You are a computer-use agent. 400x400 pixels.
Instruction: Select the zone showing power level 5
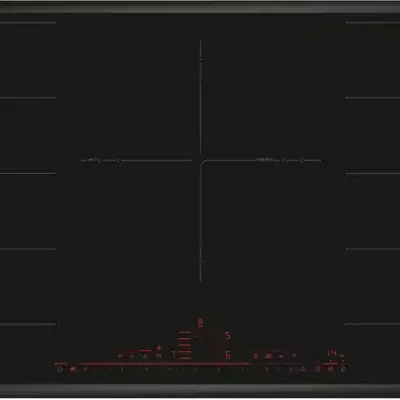click(x=228, y=335)
